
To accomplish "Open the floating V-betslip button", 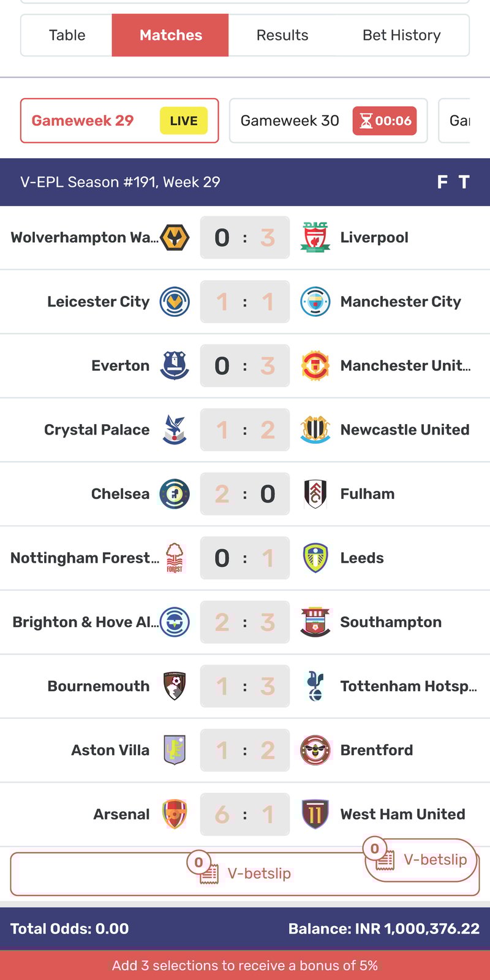I will (421, 859).
